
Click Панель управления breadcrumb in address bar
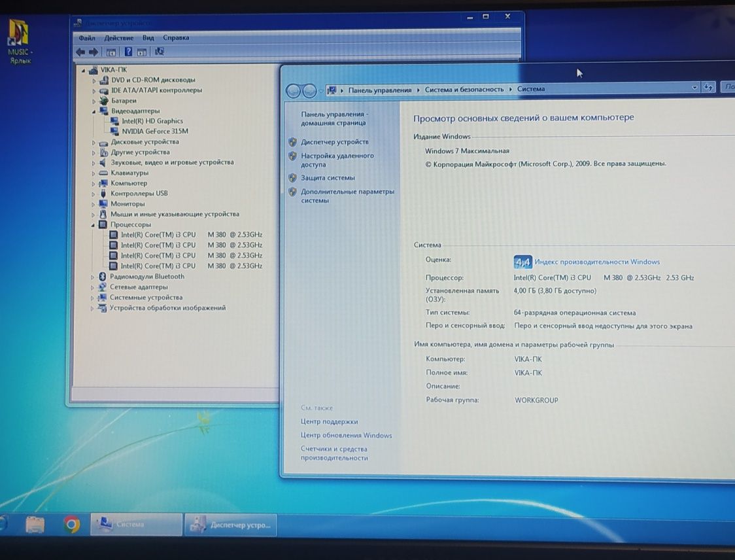point(379,90)
